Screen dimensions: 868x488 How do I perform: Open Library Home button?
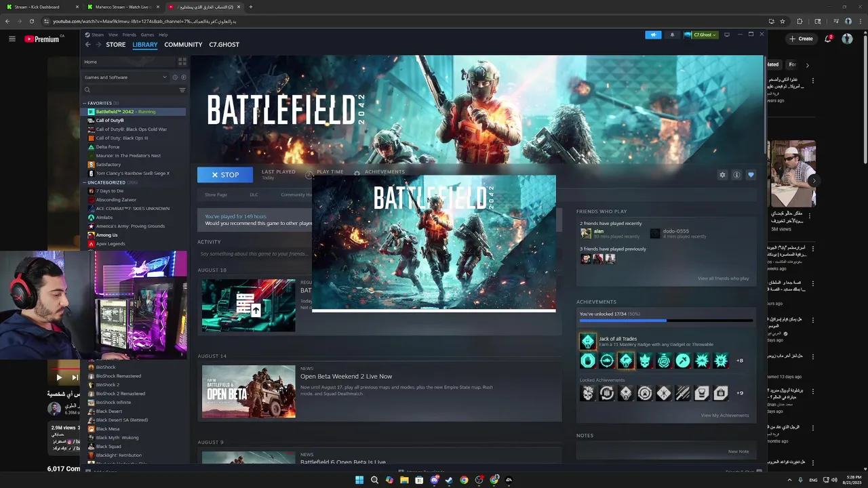(x=128, y=62)
